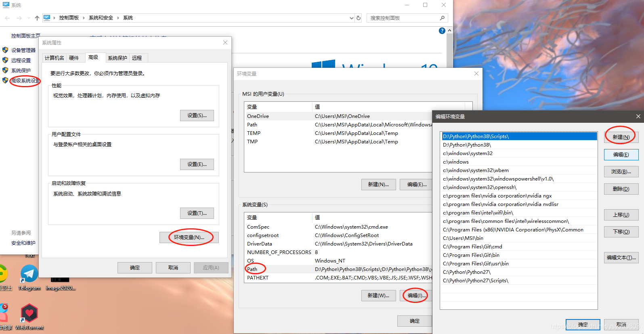
Task: Click 编辑(E) in the edit variable dialog
Action: click(x=621, y=155)
